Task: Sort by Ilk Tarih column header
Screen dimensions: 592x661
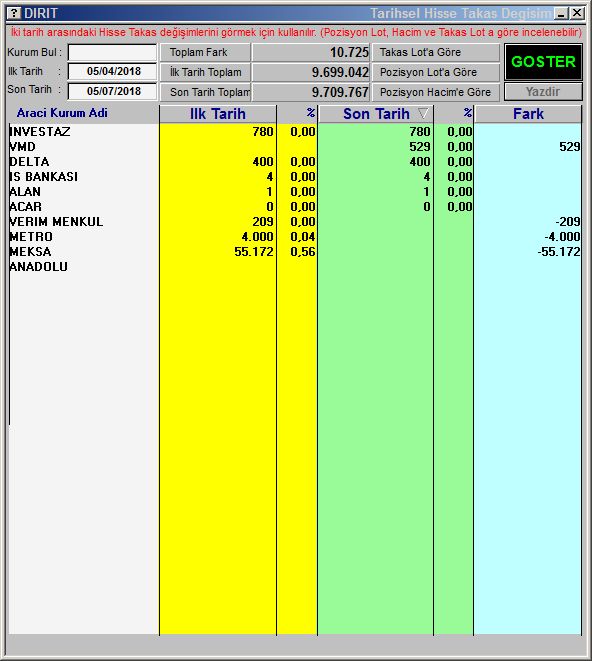Action: click(x=218, y=114)
